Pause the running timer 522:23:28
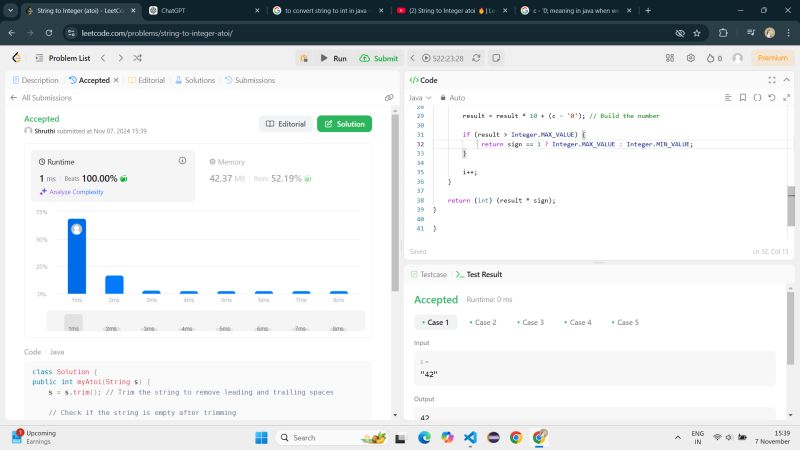 443,58
